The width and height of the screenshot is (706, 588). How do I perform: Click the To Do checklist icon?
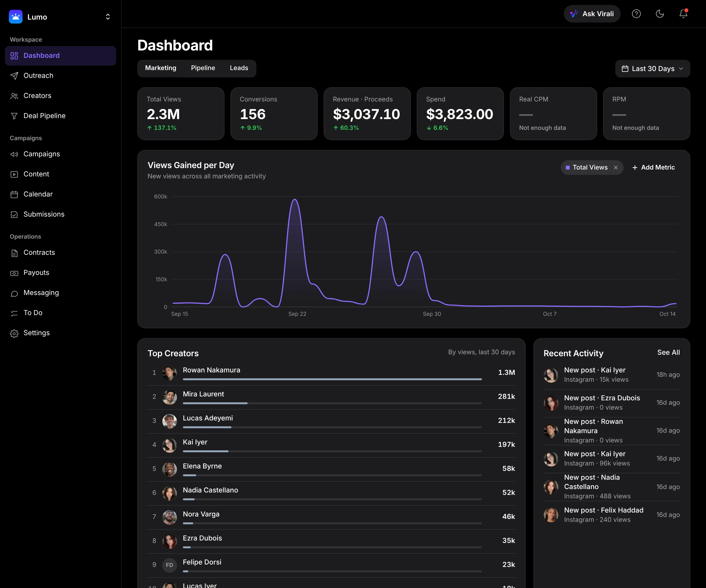(14, 313)
